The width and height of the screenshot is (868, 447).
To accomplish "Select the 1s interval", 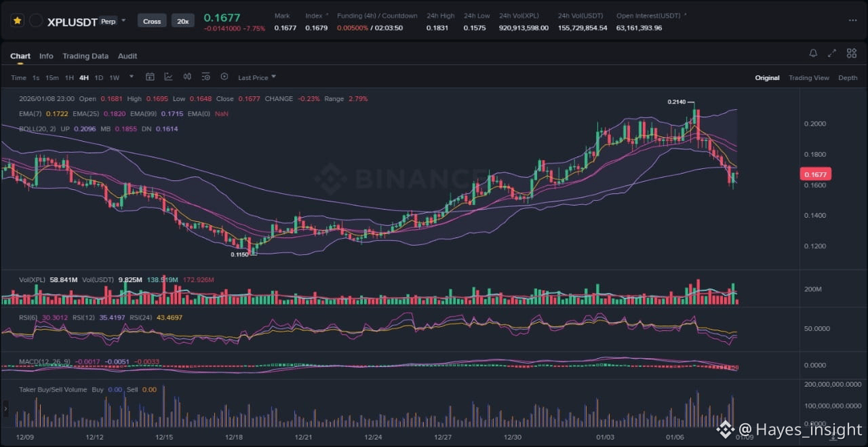I will point(36,77).
